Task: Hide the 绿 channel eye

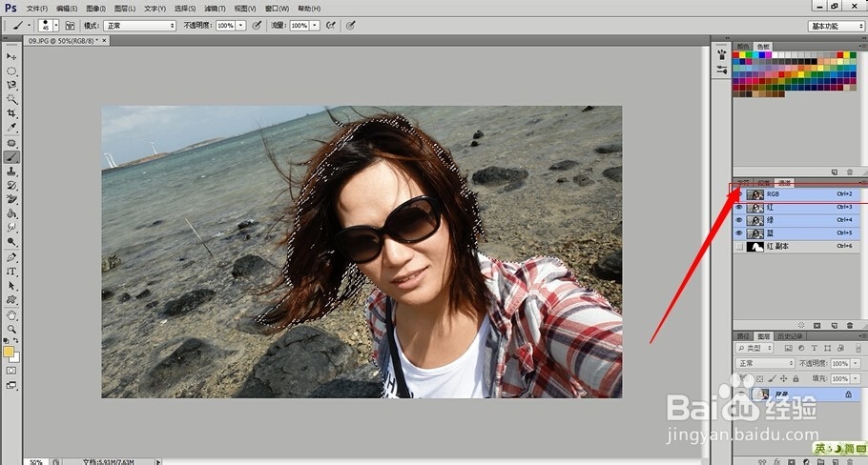Action: [738, 220]
